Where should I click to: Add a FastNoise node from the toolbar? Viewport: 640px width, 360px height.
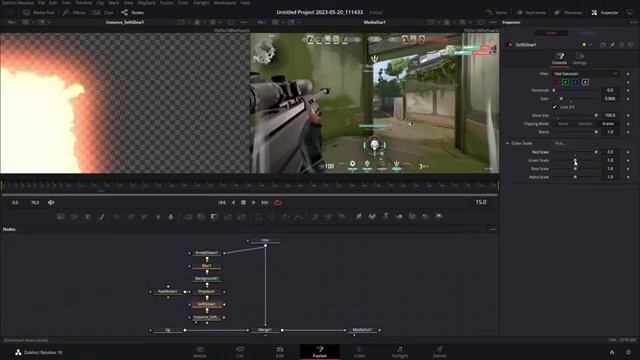[x=74, y=217]
